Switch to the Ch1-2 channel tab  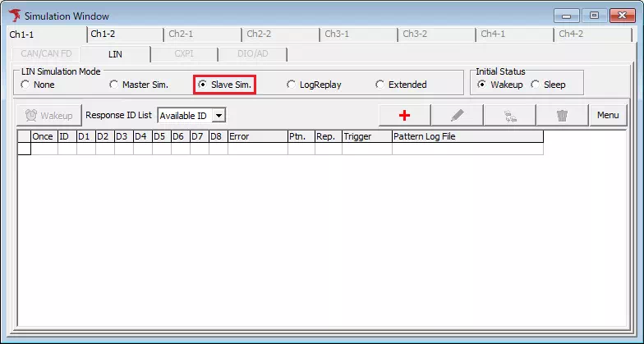tap(103, 34)
